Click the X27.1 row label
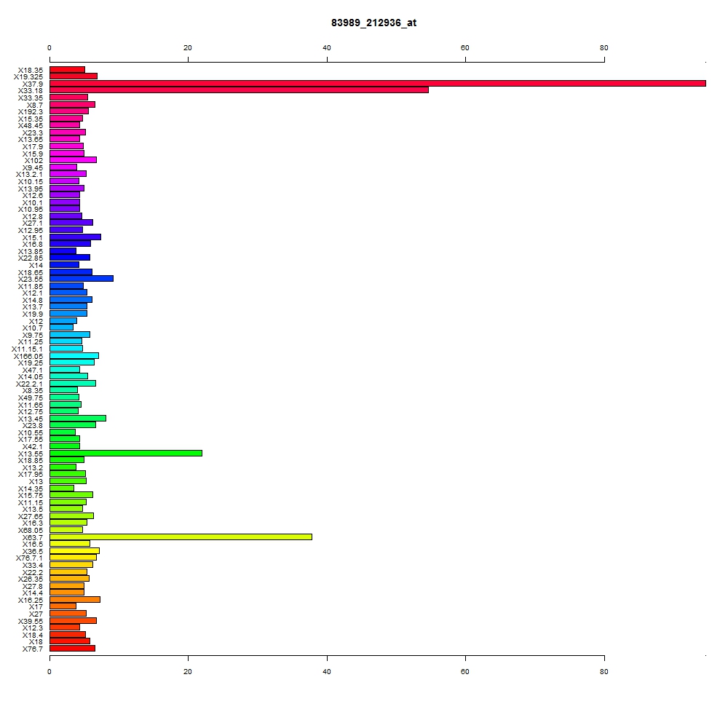Screen dimensions: 728x728 (x=33, y=223)
